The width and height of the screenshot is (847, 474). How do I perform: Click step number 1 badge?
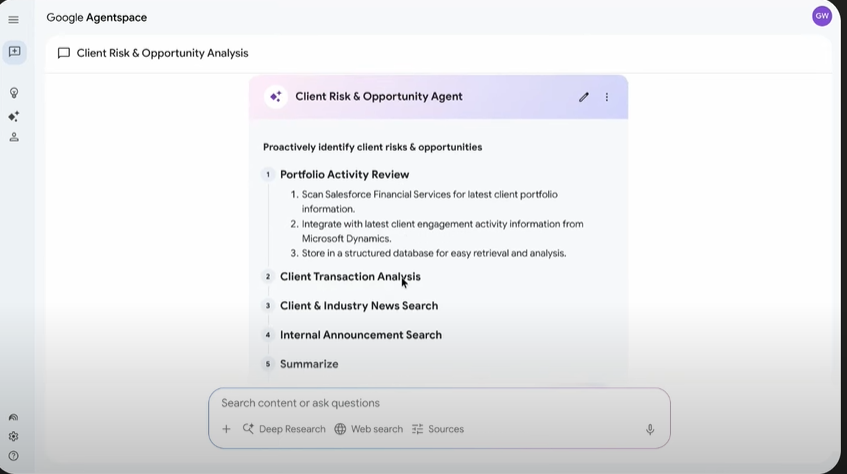267,175
